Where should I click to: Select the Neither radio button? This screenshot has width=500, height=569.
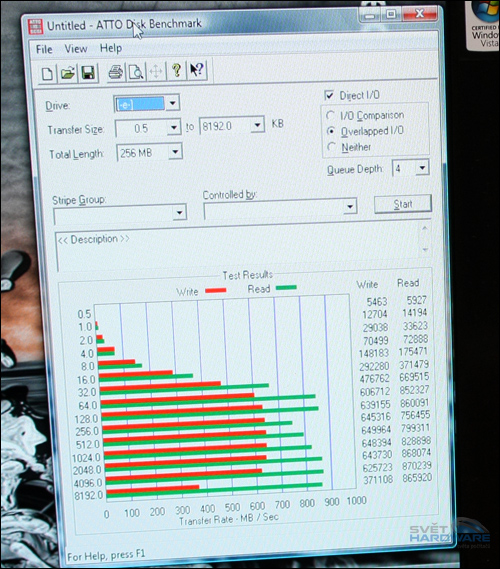[332, 147]
